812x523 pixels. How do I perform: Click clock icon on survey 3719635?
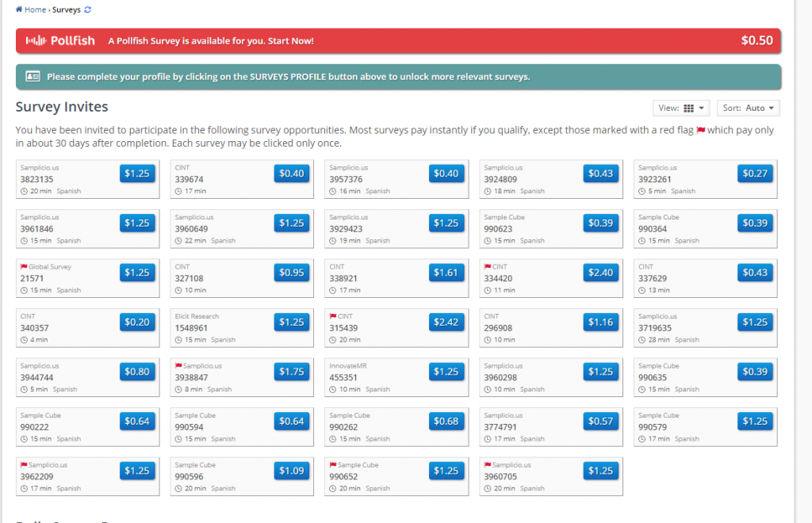(x=642, y=340)
